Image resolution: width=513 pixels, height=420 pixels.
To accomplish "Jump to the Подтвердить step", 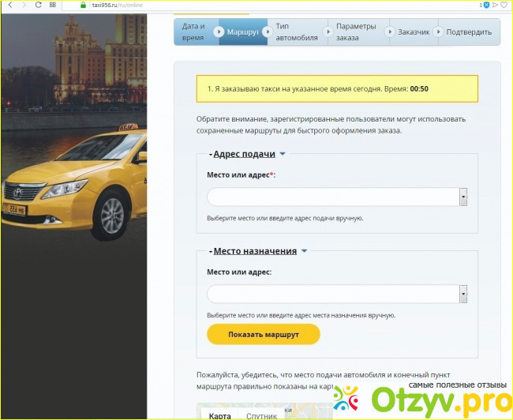I will (x=468, y=32).
